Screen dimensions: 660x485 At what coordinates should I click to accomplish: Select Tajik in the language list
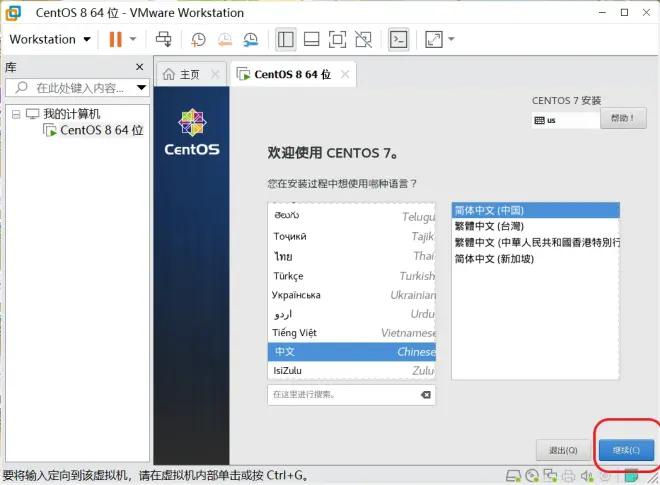(351, 236)
